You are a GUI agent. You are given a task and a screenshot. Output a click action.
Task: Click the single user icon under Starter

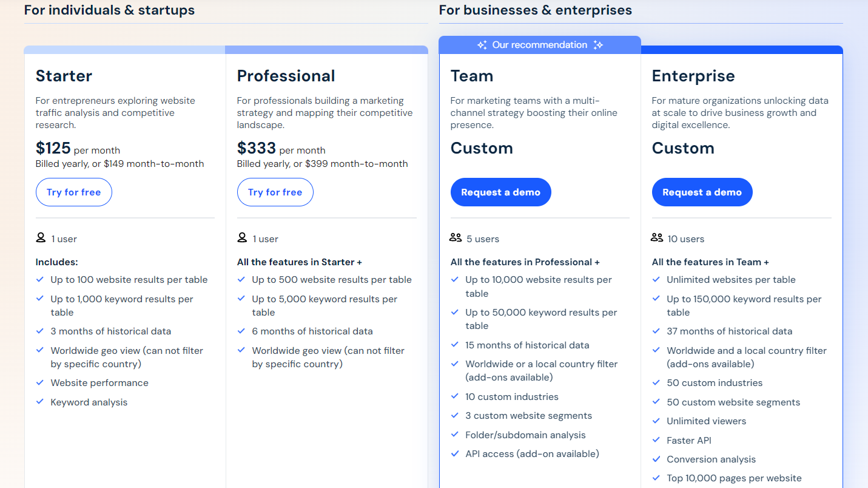tap(41, 238)
